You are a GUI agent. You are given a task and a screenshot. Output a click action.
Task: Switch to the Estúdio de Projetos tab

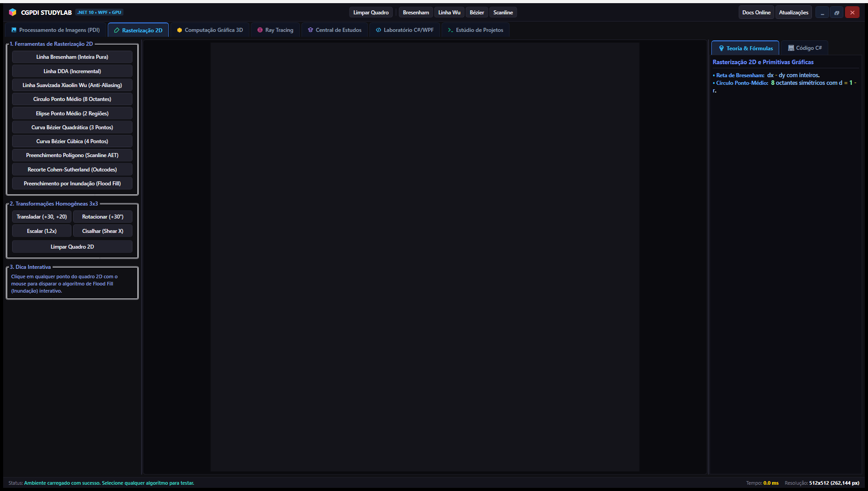tap(475, 30)
